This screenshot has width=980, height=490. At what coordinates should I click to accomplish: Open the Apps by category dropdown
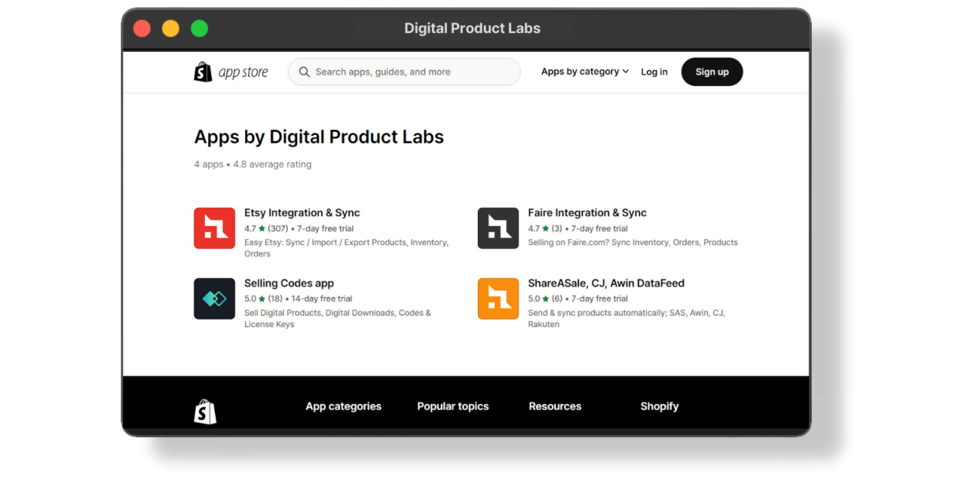pos(584,71)
